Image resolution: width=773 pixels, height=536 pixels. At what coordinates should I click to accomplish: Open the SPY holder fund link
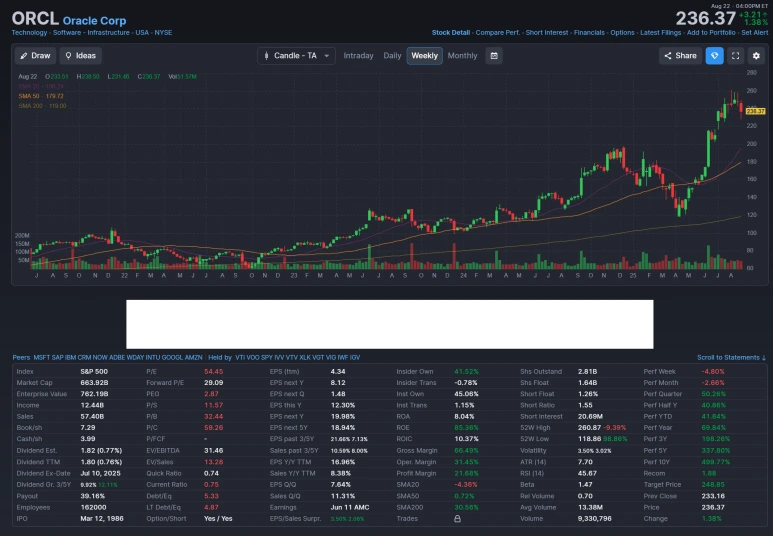click(267, 357)
